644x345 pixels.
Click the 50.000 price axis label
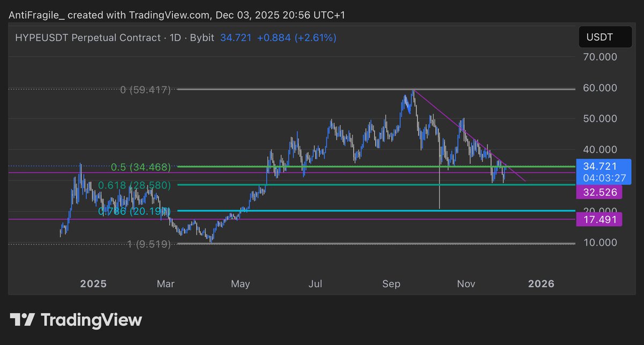599,119
